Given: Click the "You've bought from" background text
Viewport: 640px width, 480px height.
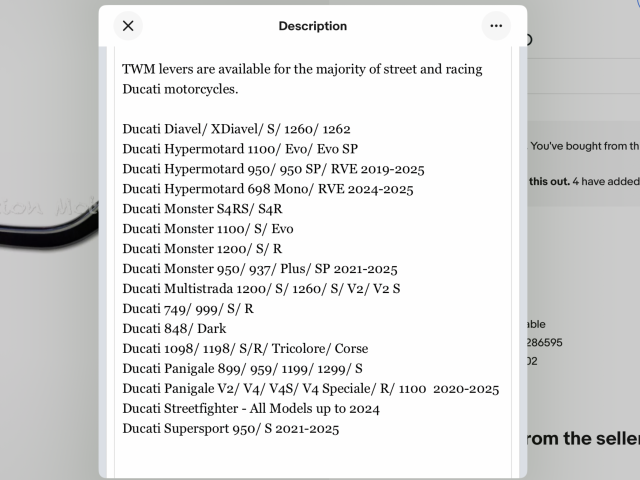Looking at the screenshot, I should point(585,146).
